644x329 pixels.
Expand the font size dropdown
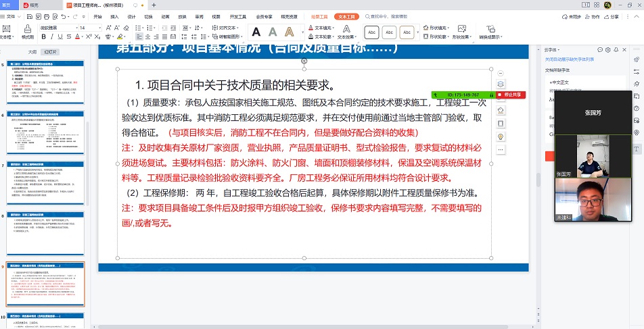click(x=99, y=28)
